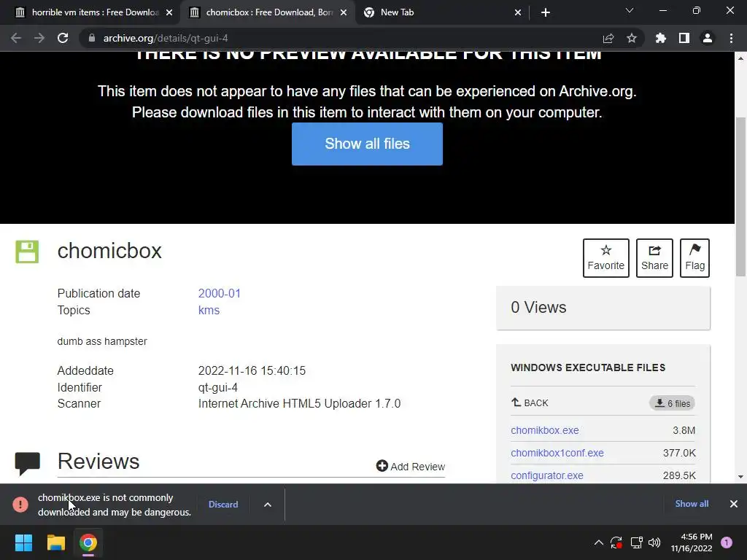
Task: Download all 6 files
Action: pos(672,403)
